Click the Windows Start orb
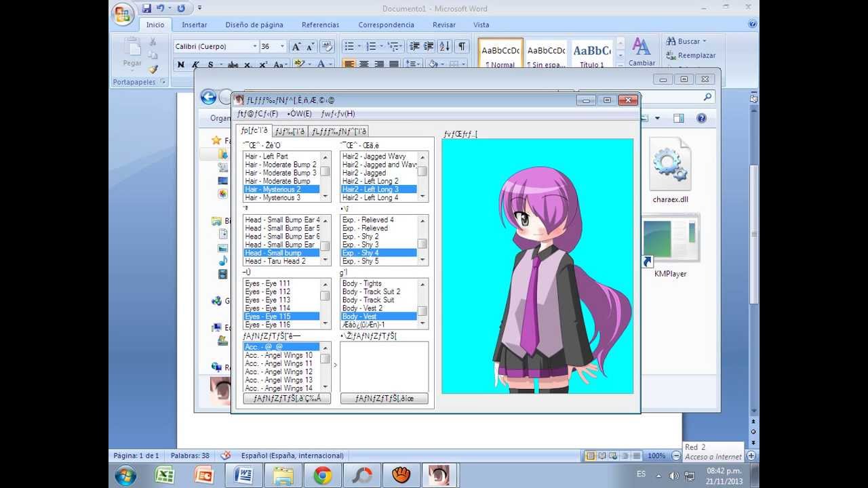 coord(125,475)
